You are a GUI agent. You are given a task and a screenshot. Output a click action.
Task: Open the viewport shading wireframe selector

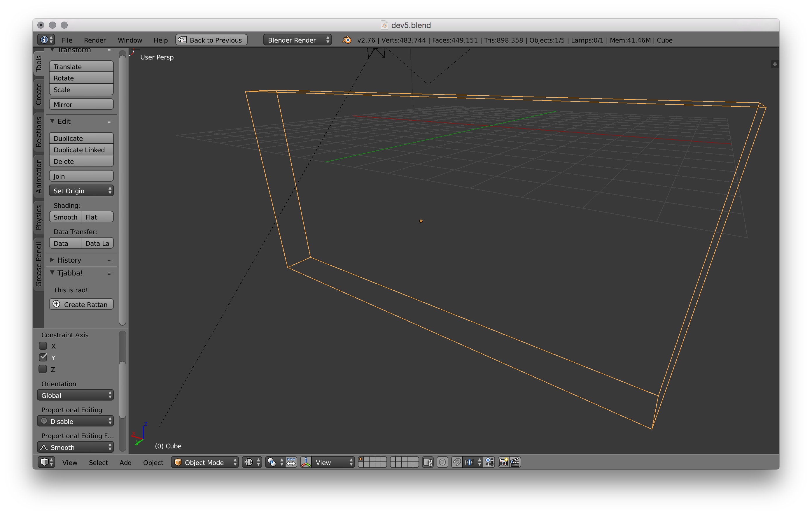point(252,462)
